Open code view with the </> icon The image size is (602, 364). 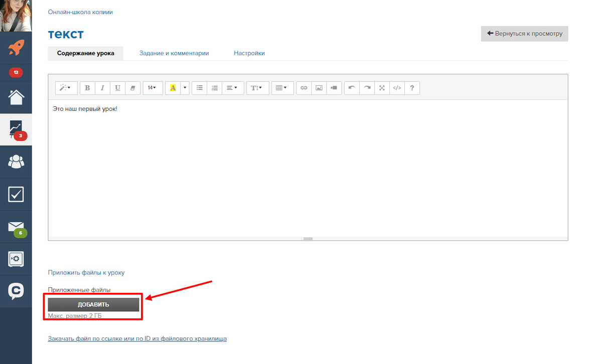point(397,88)
